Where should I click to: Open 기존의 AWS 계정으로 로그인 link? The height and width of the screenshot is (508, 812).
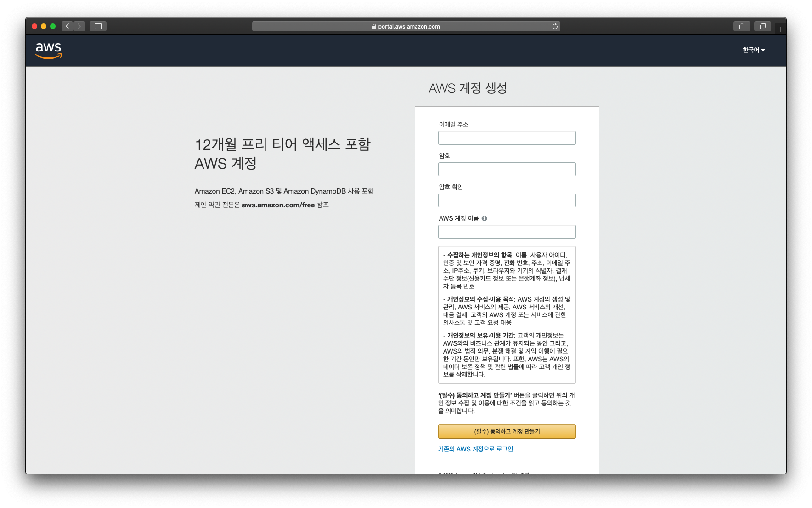(x=475, y=449)
